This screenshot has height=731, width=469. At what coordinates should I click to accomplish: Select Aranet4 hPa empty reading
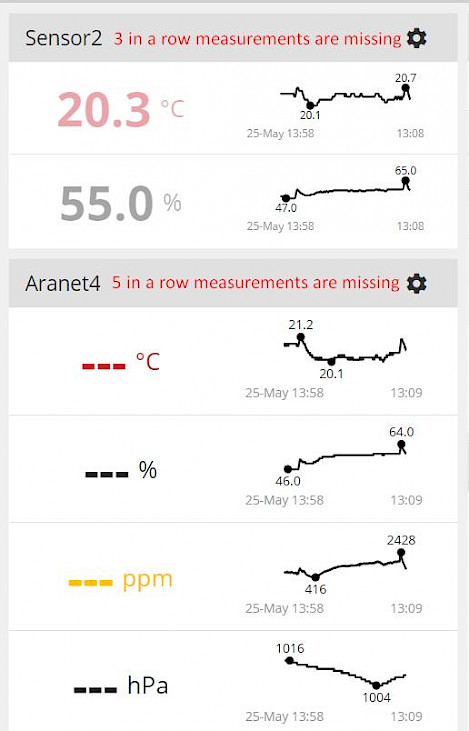[121, 686]
